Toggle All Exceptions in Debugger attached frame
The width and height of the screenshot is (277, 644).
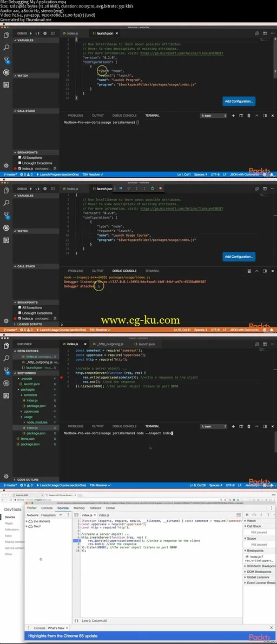click(x=19, y=307)
